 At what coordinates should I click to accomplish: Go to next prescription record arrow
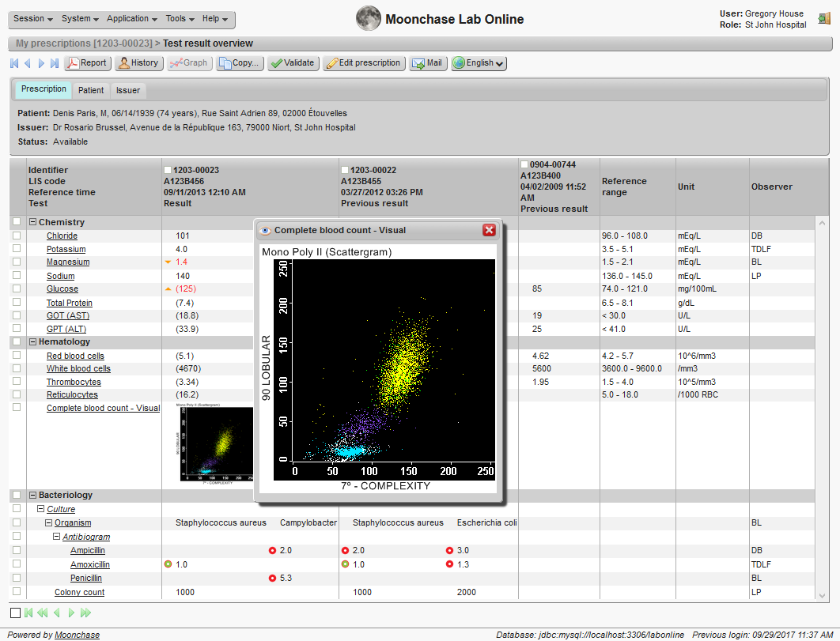[41, 63]
